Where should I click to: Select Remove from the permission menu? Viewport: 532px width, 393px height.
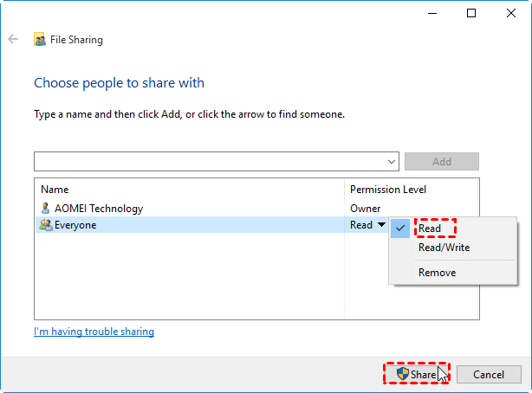(437, 273)
